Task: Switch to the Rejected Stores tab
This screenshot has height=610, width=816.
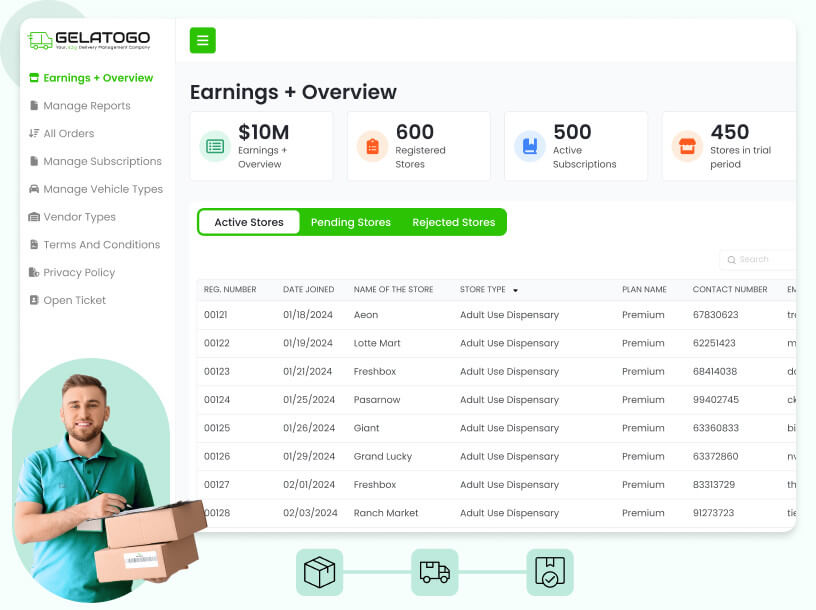Action: tap(454, 222)
